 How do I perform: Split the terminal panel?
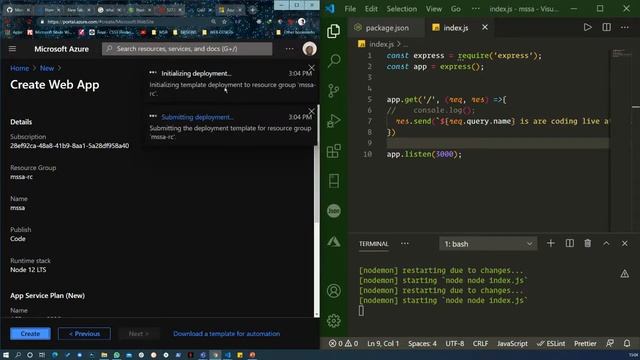pos(569,243)
